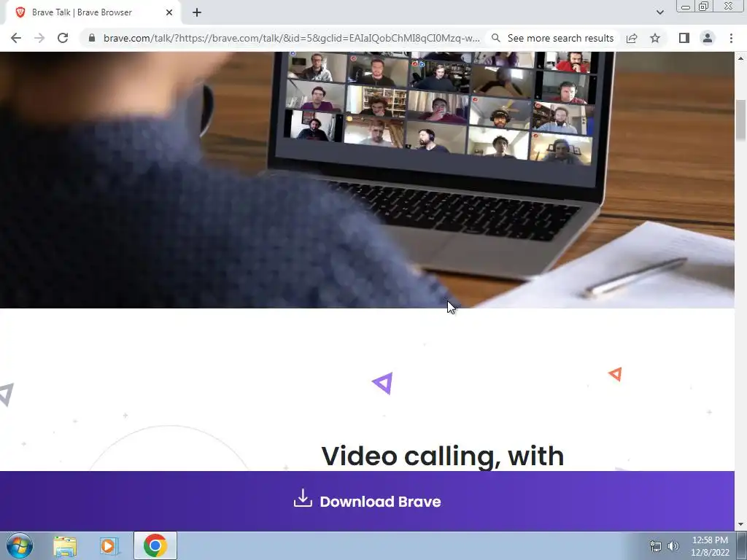This screenshot has width=747, height=560.
Task: Click the Show desktop strip
Action: [x=742, y=545]
